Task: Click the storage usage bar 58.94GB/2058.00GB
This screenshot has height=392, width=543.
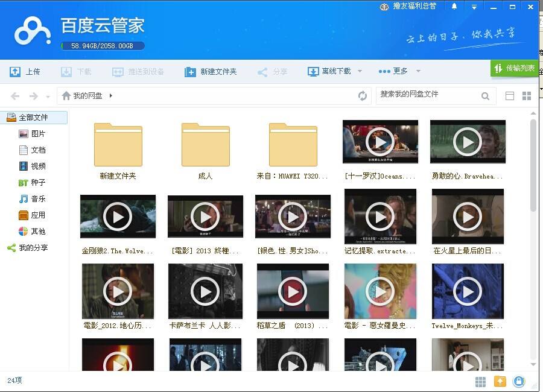Action: pos(103,46)
